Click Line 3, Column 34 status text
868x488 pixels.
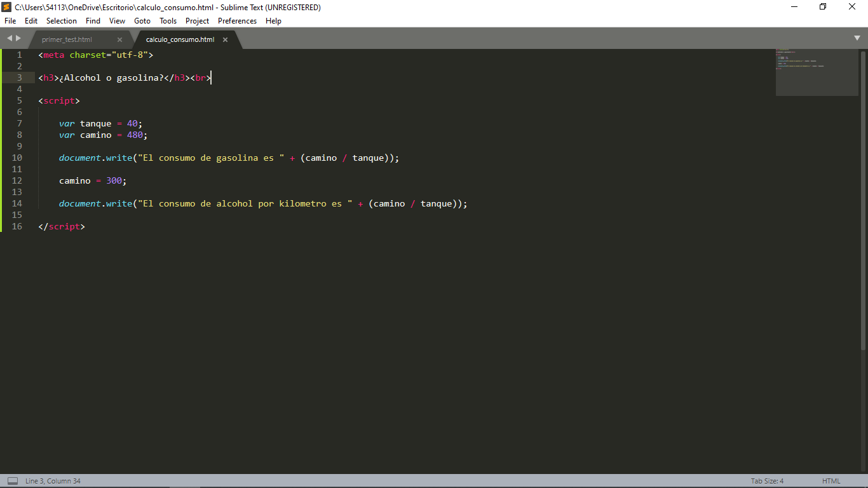point(53,481)
